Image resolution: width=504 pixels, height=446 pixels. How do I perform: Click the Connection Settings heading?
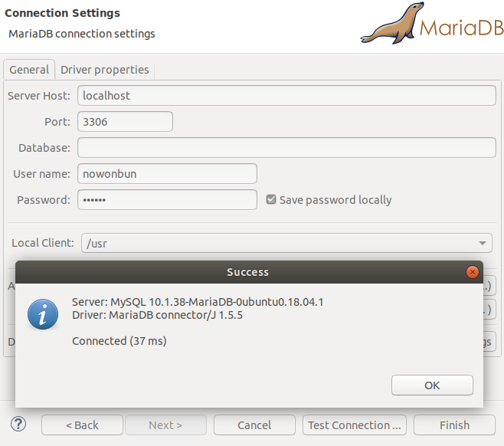62,13
